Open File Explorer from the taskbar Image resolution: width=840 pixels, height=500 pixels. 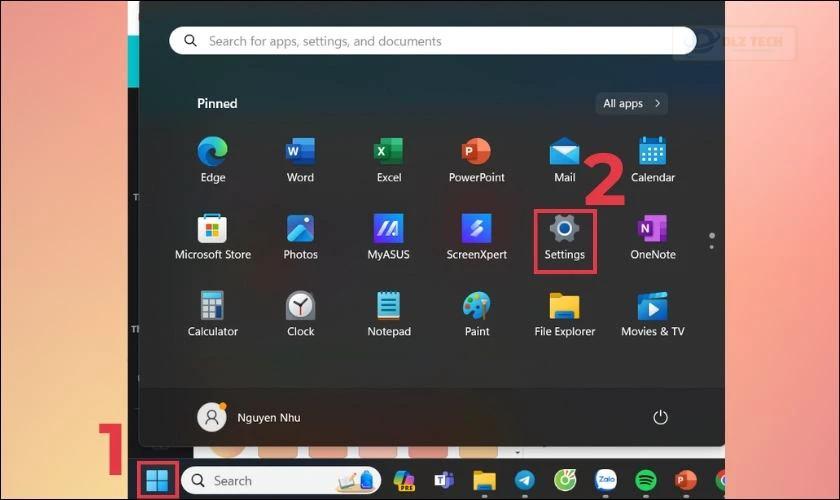click(484, 480)
